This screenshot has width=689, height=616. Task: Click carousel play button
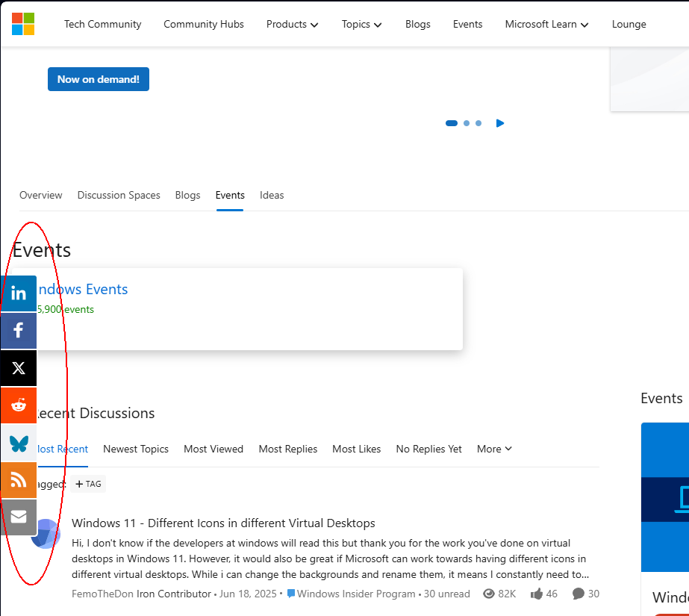point(500,123)
